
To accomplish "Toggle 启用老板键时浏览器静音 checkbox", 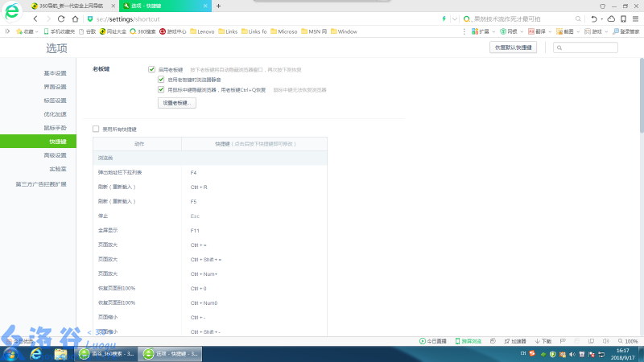I will pyautogui.click(x=161, y=80).
